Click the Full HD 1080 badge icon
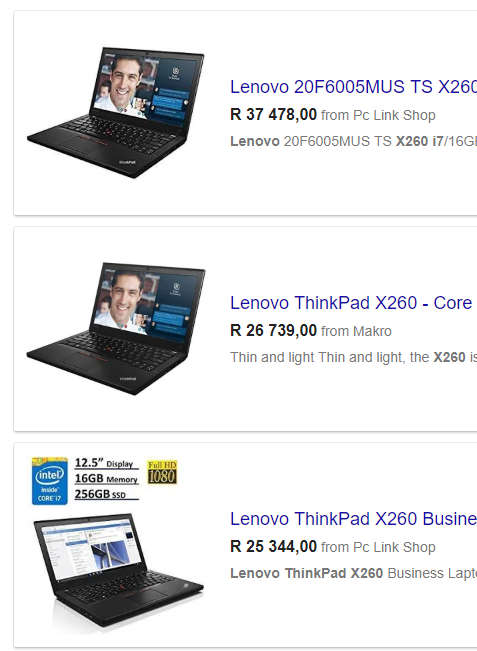This screenshot has height=651, width=477. (162, 472)
